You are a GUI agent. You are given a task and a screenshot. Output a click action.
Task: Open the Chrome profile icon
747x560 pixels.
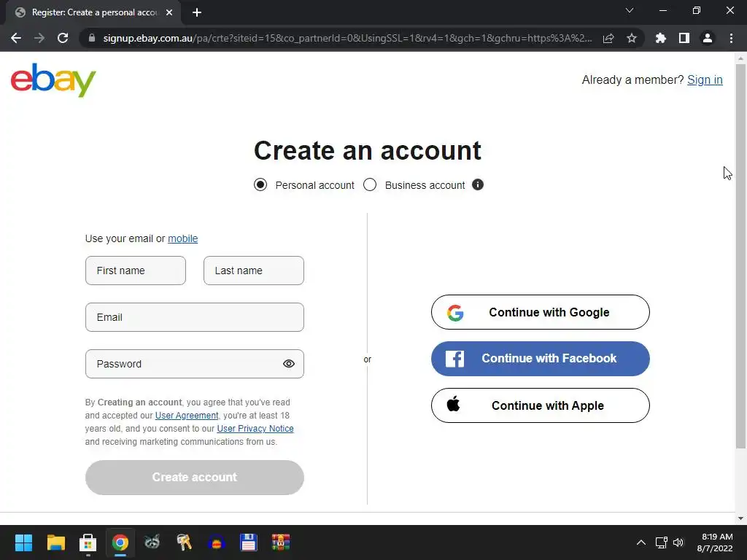pyautogui.click(x=708, y=38)
